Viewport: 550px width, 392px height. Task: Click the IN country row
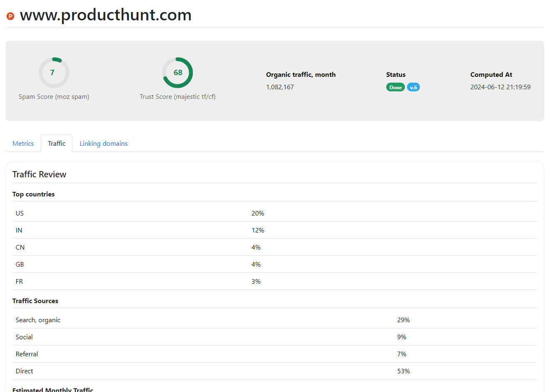click(x=275, y=230)
